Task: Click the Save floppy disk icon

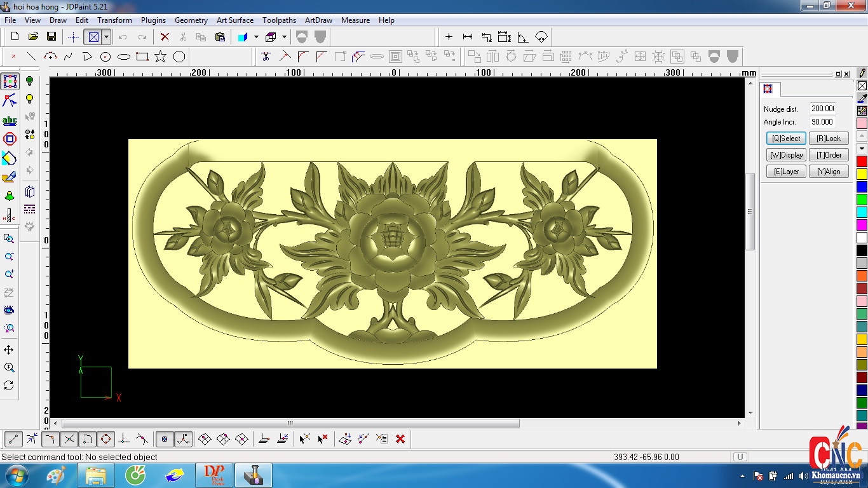Action: pyautogui.click(x=51, y=37)
